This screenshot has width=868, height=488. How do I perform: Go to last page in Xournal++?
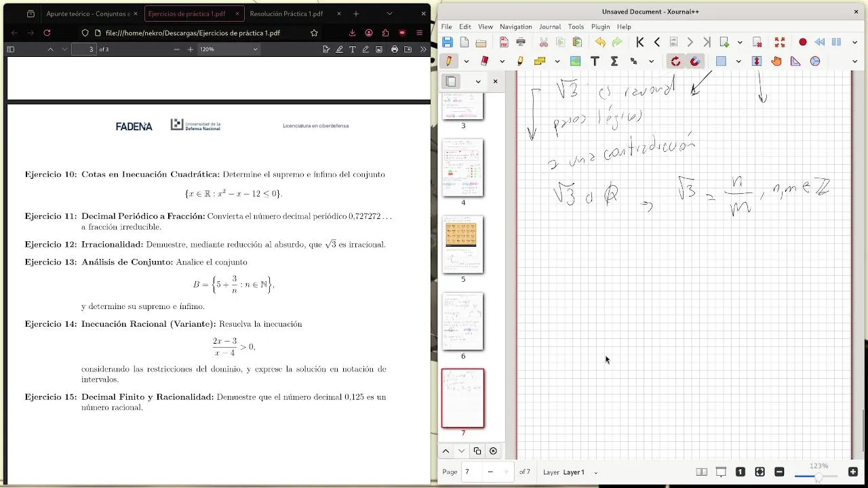[x=707, y=42]
